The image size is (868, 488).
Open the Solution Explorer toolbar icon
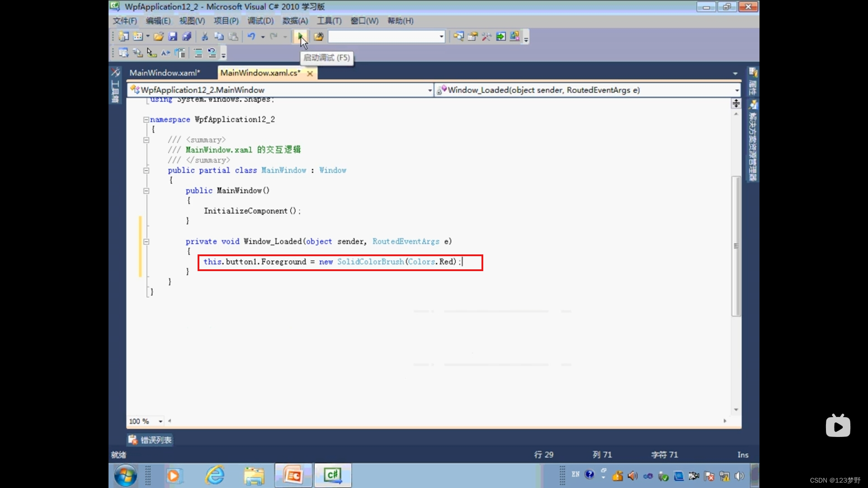[x=458, y=37]
